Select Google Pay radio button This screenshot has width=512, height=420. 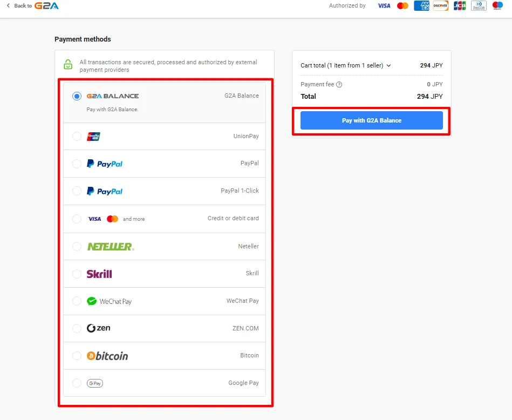77,383
